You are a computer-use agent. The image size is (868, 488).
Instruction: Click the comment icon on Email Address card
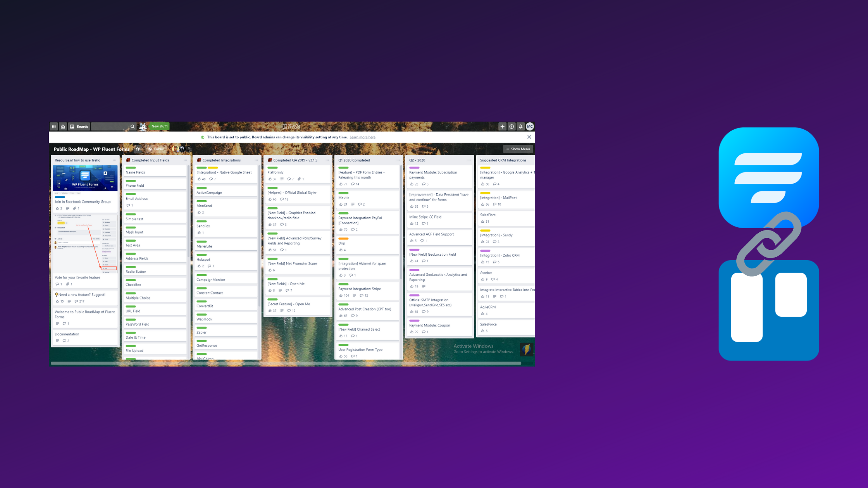point(128,205)
